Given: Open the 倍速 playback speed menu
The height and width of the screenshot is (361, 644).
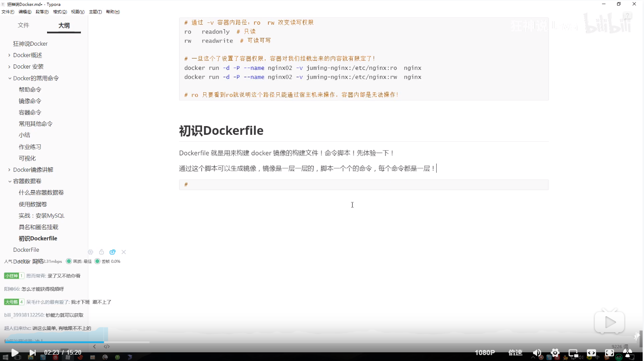Looking at the screenshot, I should 516,353.
